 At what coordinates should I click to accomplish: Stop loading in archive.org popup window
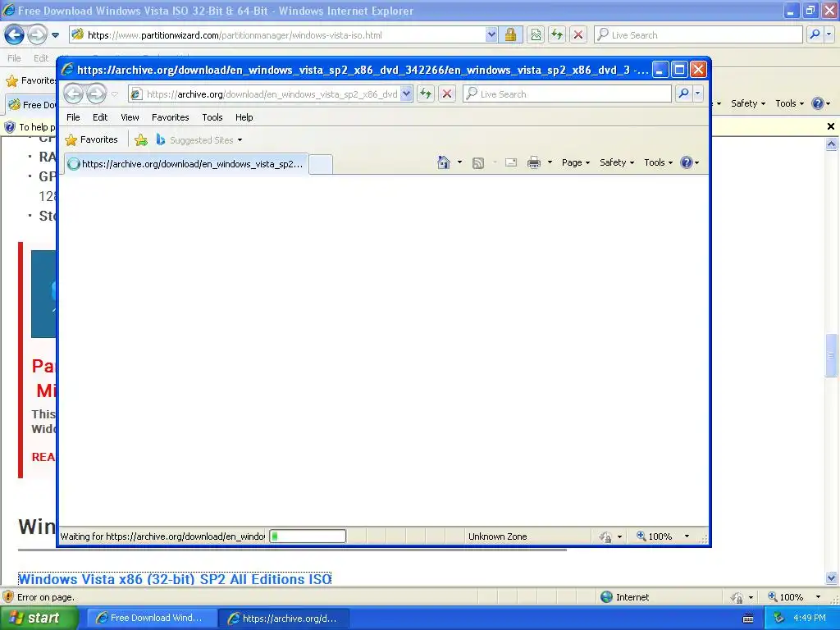(447, 94)
